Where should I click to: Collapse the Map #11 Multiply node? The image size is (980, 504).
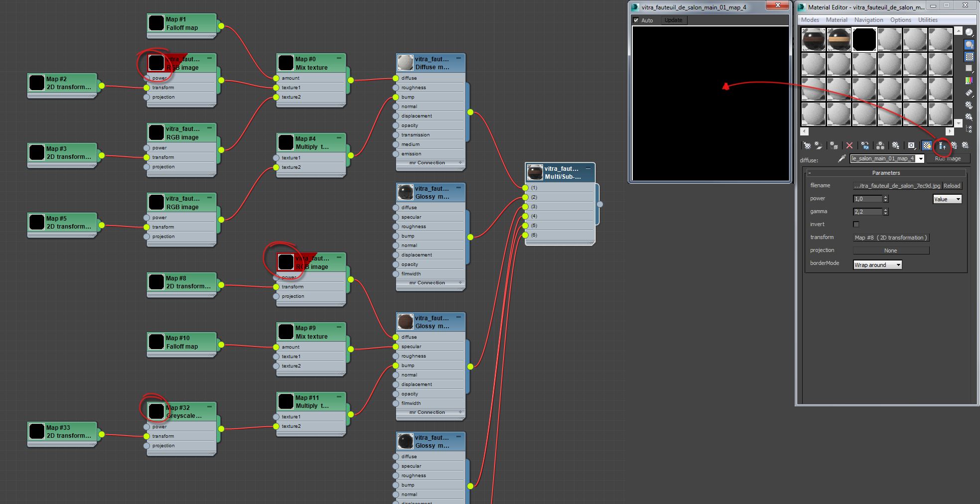[339, 397]
